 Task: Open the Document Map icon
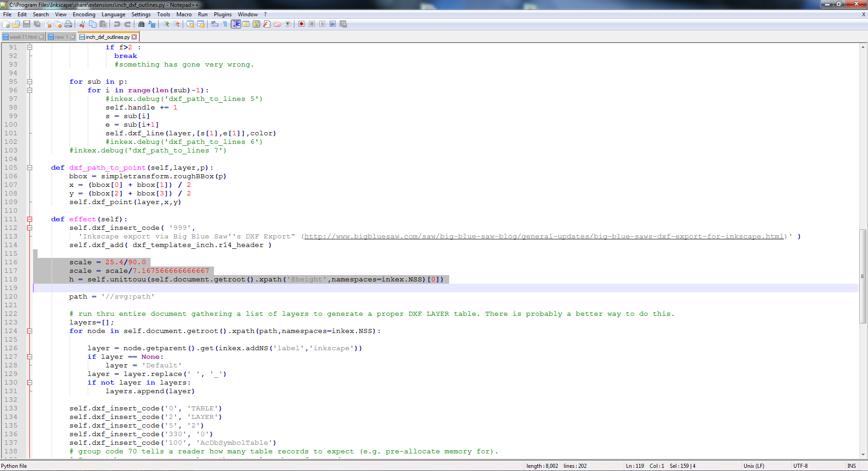pos(256,24)
